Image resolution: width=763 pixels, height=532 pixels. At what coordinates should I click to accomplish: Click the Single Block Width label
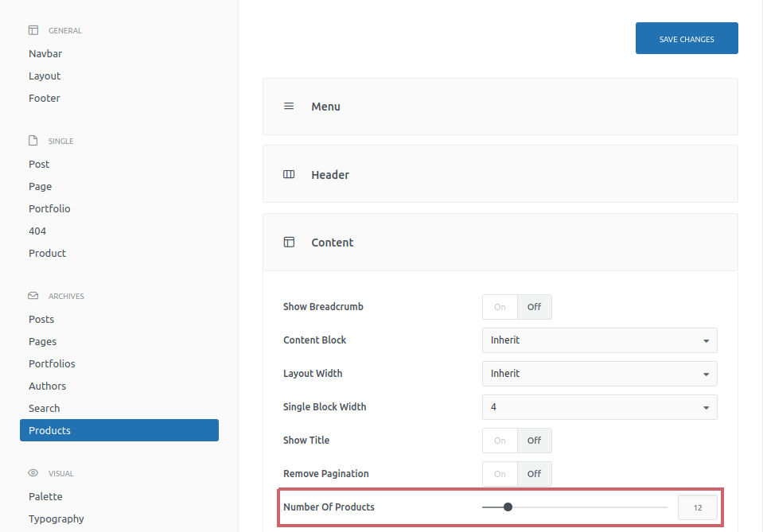pos(325,407)
